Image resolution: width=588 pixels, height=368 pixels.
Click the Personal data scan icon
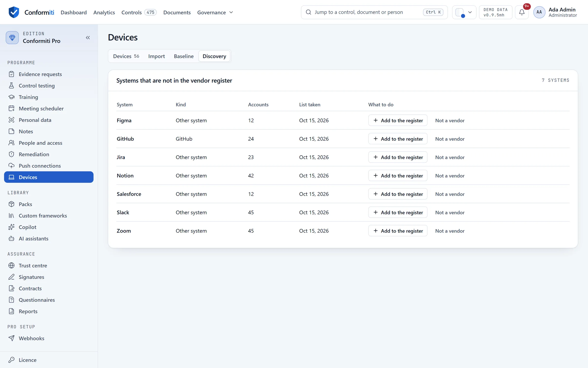pyautogui.click(x=12, y=120)
